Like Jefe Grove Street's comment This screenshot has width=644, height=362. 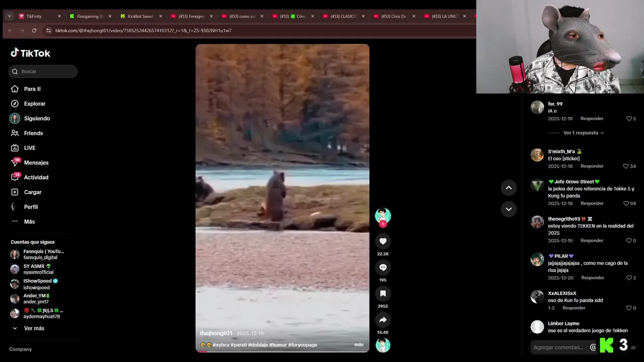coord(626,204)
